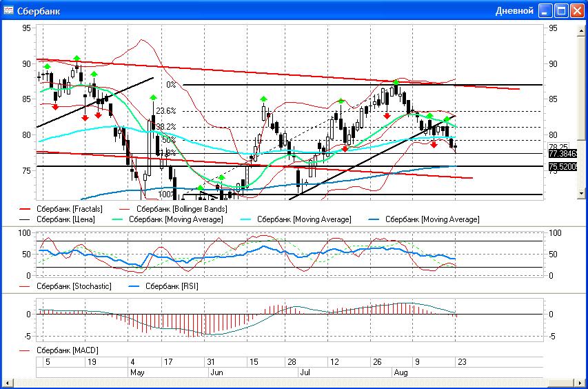Click the vertical scrollbar down arrow
The width and height of the screenshot is (588, 389).
[x=581, y=194]
